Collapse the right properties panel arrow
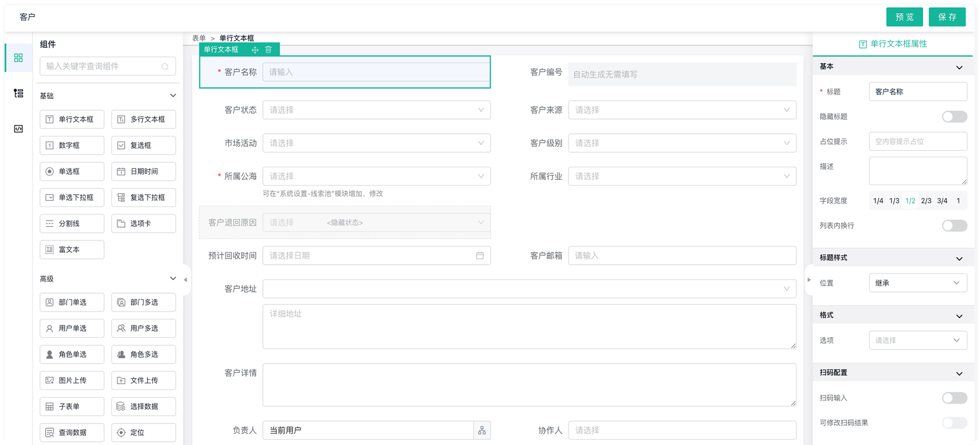Viewport: 980px width, 445px height. coord(809,280)
